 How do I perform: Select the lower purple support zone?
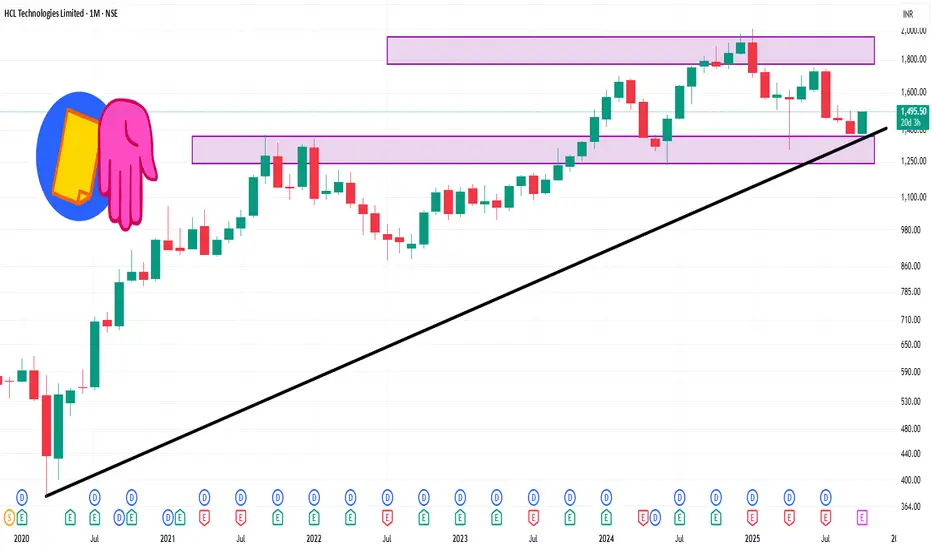pos(532,150)
